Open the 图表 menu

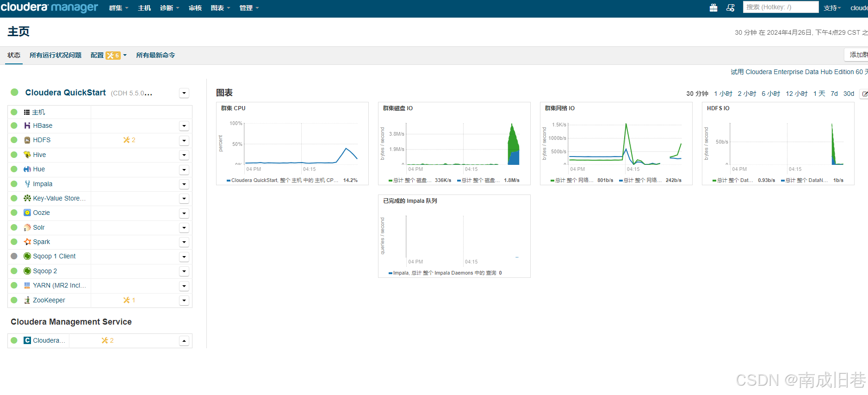tap(220, 8)
